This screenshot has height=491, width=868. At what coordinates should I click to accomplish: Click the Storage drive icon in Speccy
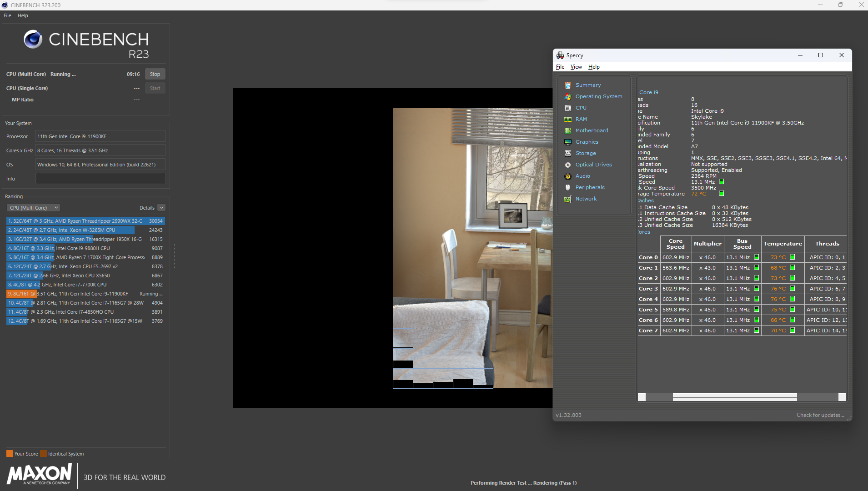[x=567, y=153]
